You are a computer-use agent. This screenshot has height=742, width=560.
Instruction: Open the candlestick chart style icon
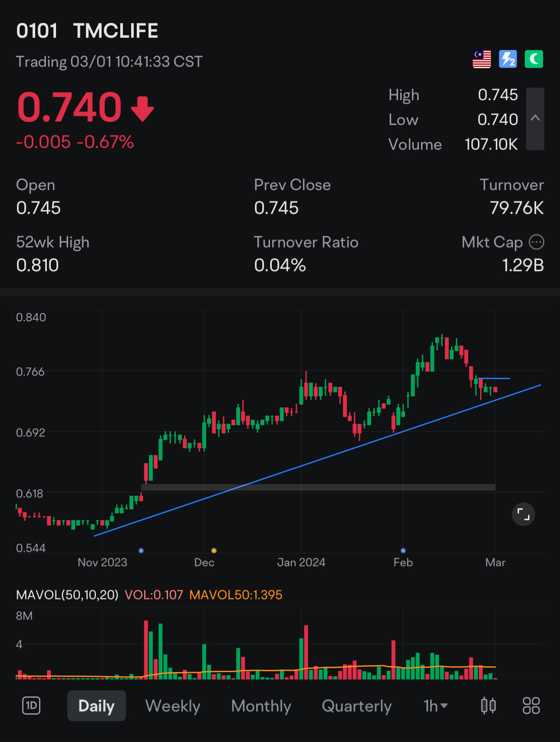[x=488, y=706]
